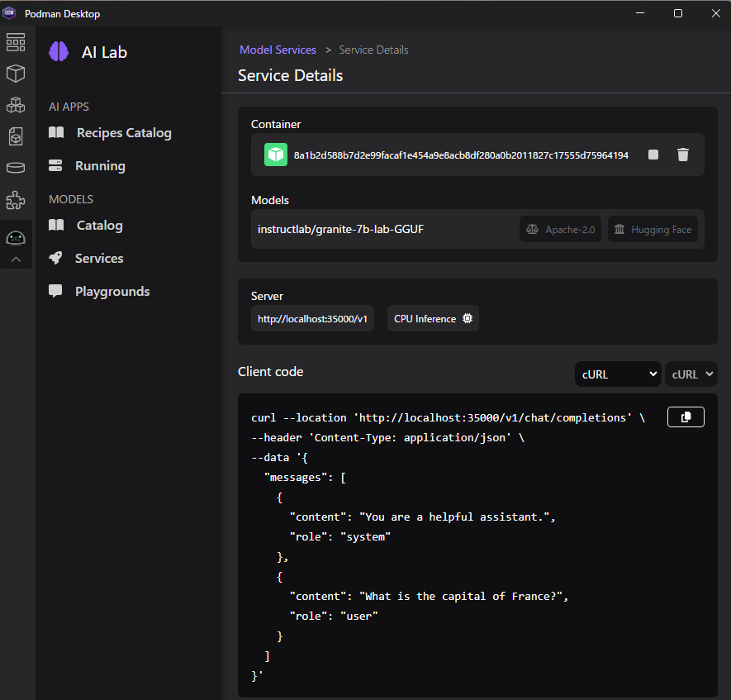Minimize the Podman Desktop window

coord(640,13)
